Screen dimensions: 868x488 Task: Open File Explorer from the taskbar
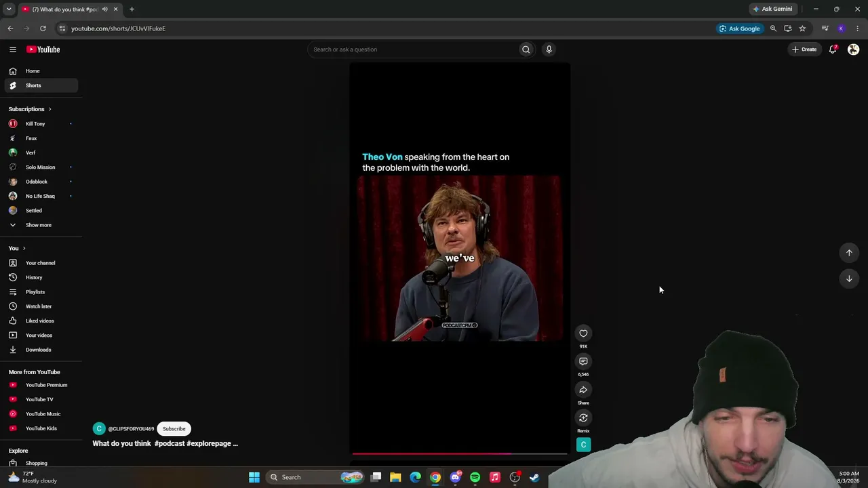(x=395, y=477)
